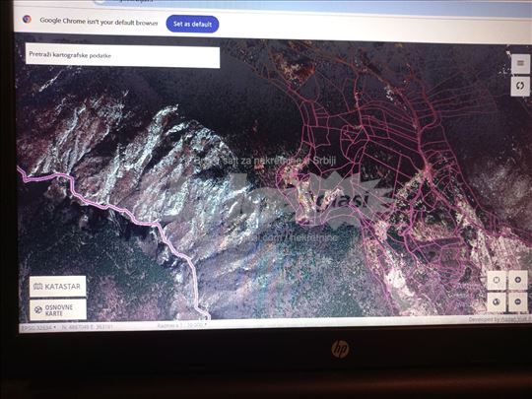Click the fullscreen extent icon
The image size is (532, 399).
[x=497, y=280]
